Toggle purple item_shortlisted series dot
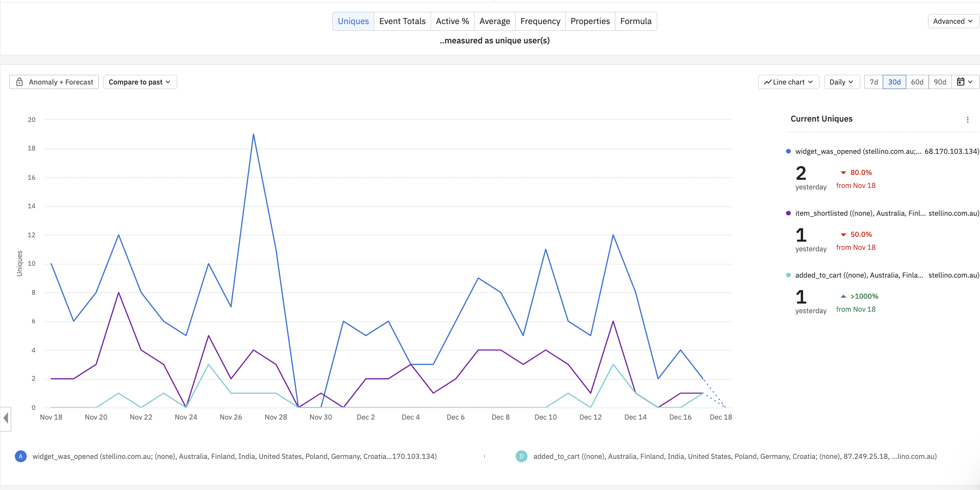Image resolution: width=980 pixels, height=490 pixels. pyautogui.click(x=788, y=213)
